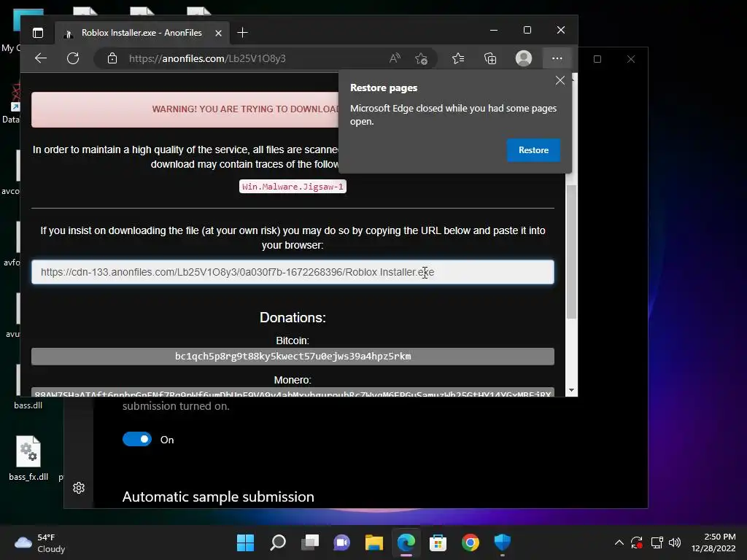This screenshot has width=747, height=560.
Task: Close the Windows Security window
Action: click(x=631, y=59)
